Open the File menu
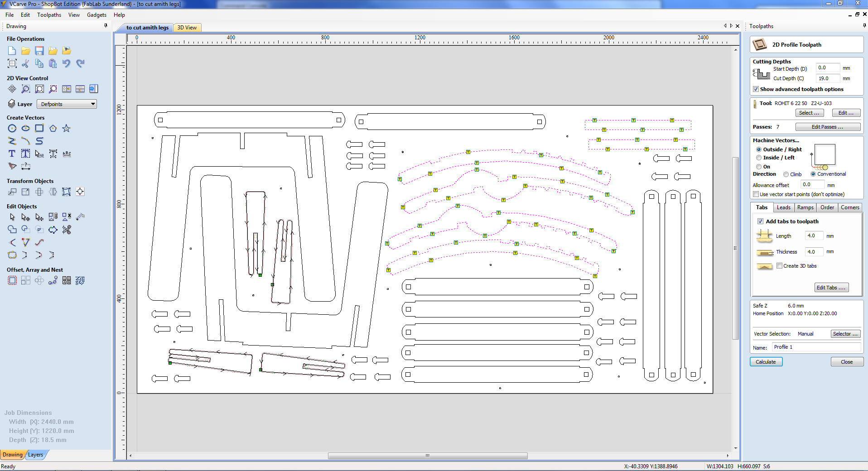 (10, 15)
